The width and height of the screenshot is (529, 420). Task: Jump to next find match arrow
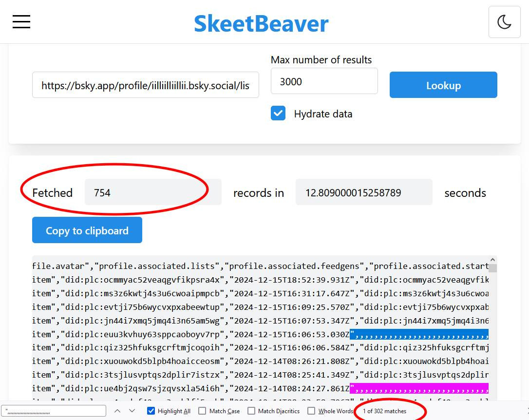click(x=132, y=411)
